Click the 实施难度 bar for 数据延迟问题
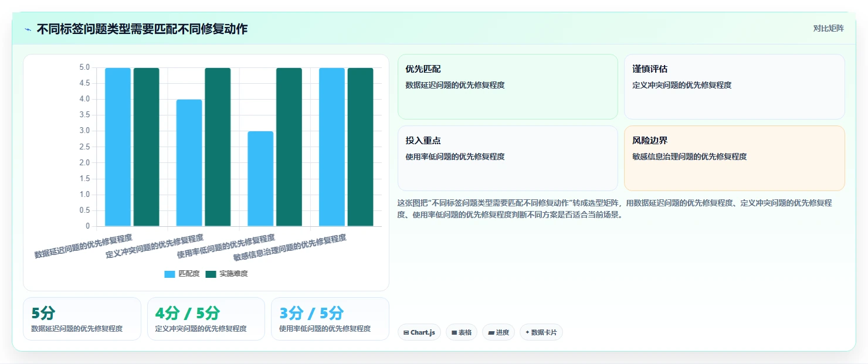 (x=147, y=147)
